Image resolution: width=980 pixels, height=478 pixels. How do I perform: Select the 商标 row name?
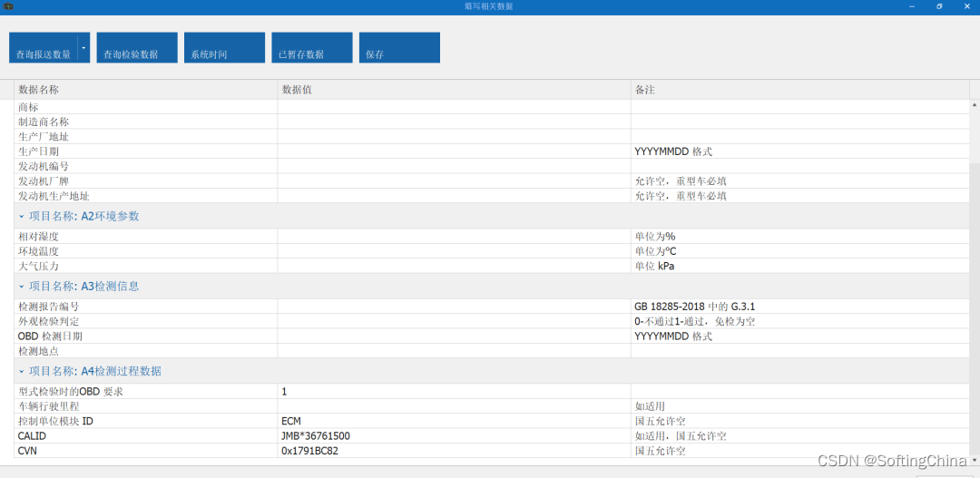(29, 107)
